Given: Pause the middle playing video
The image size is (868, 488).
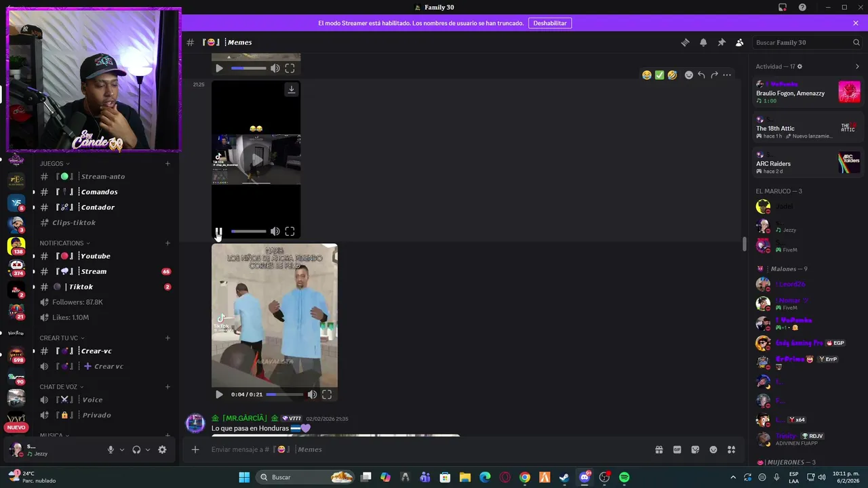Looking at the screenshot, I should [x=218, y=232].
